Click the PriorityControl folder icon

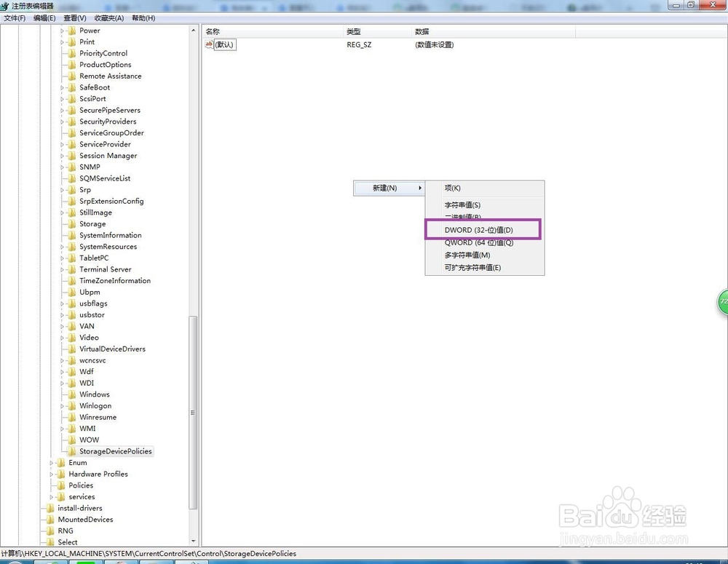(x=71, y=53)
